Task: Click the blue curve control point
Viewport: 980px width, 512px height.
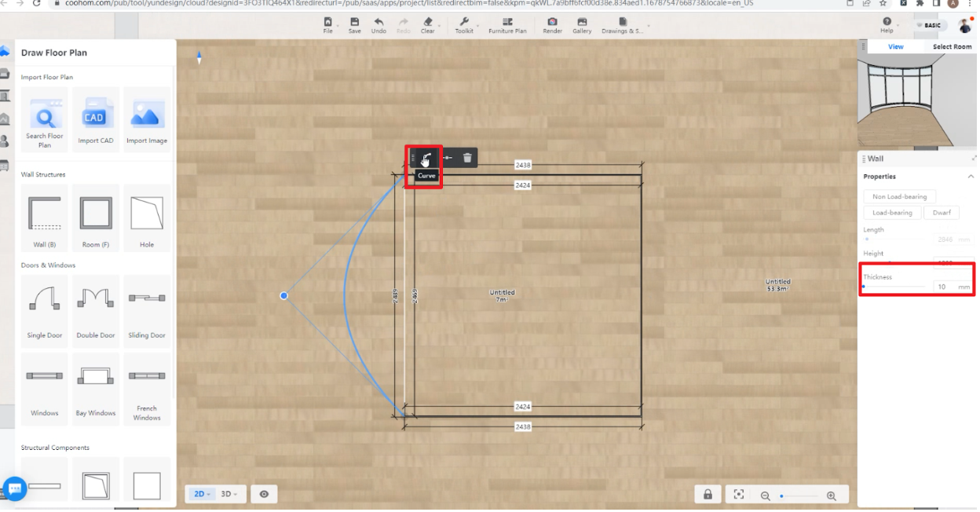Action: 283,295
